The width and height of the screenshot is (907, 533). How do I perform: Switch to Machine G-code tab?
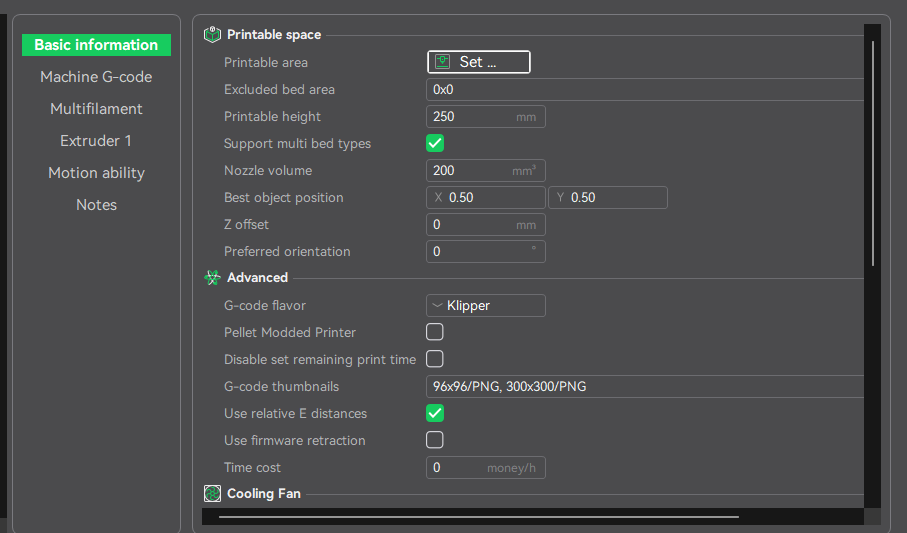96,77
